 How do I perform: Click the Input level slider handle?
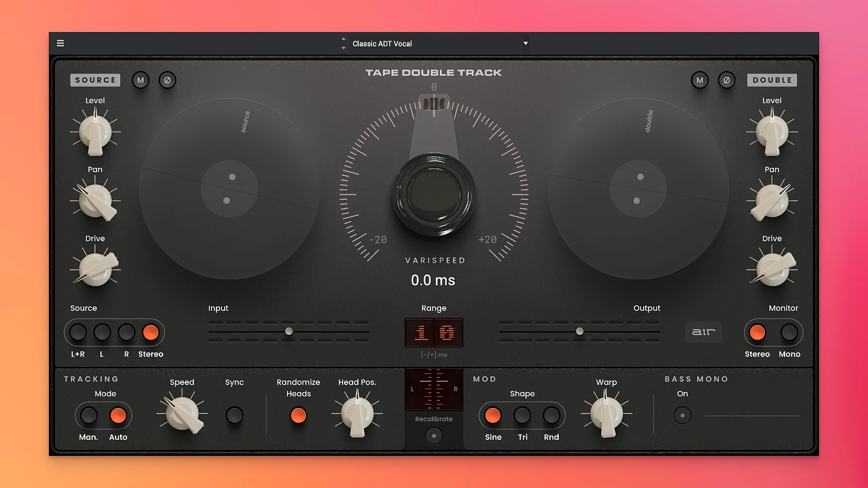(x=289, y=332)
